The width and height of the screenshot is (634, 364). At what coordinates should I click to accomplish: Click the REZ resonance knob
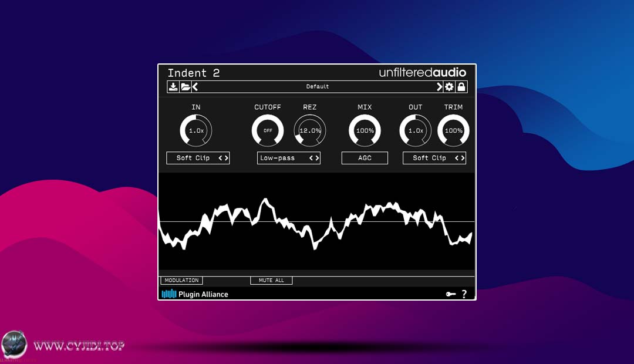[x=310, y=130]
